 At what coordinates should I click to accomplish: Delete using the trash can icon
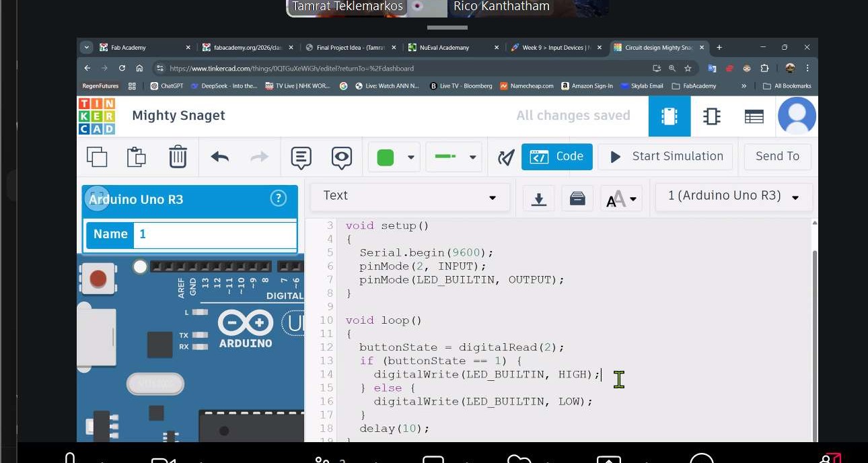178,156
